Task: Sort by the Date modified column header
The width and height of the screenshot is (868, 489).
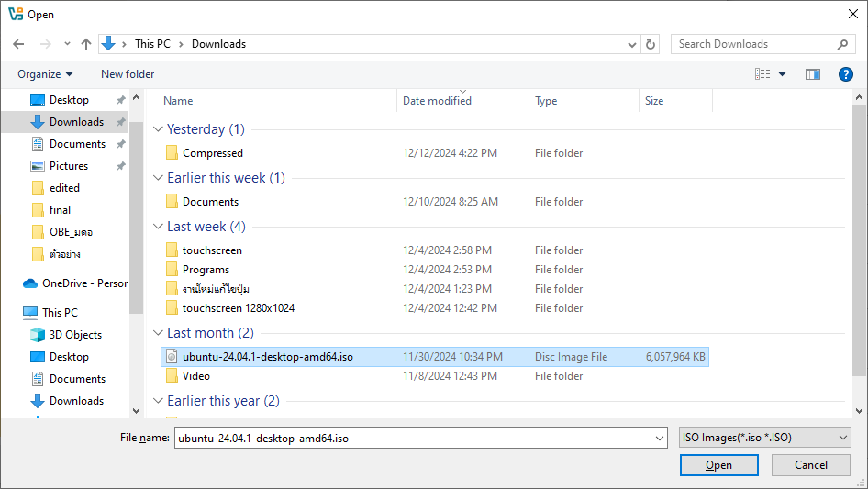Action: point(437,101)
